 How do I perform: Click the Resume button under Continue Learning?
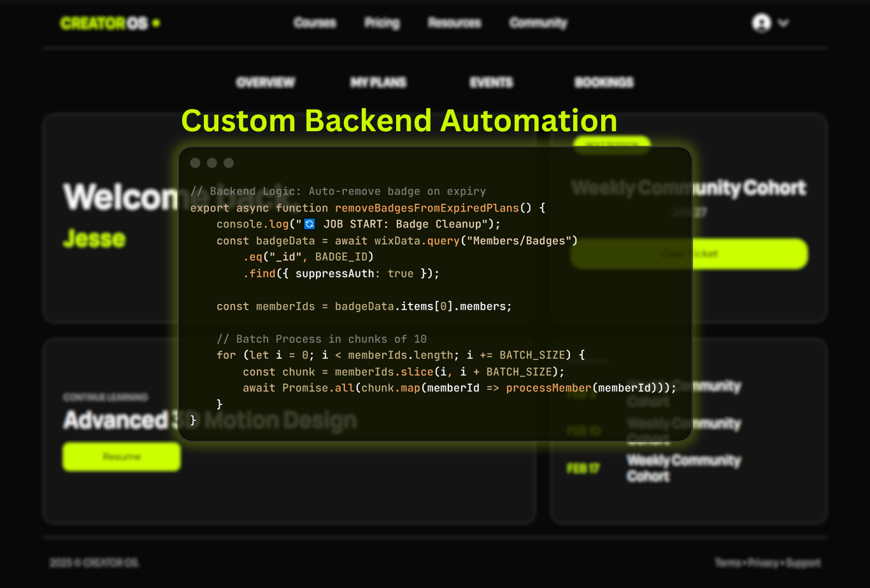coord(121,457)
